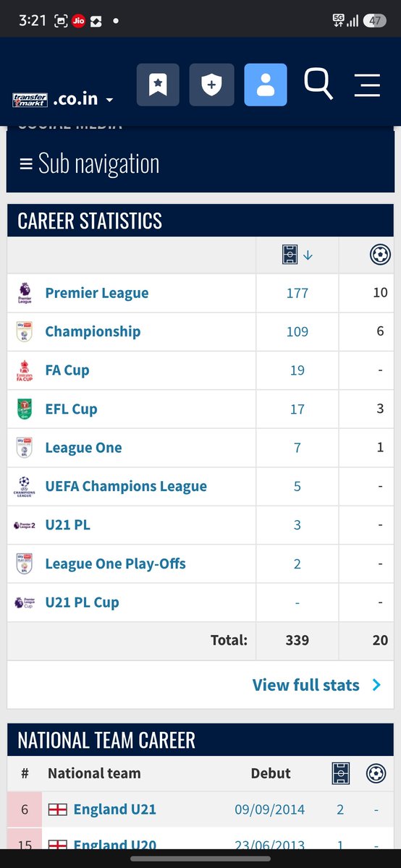Open the England U21 national team
Screen dimensions: 401x868
click(x=115, y=809)
